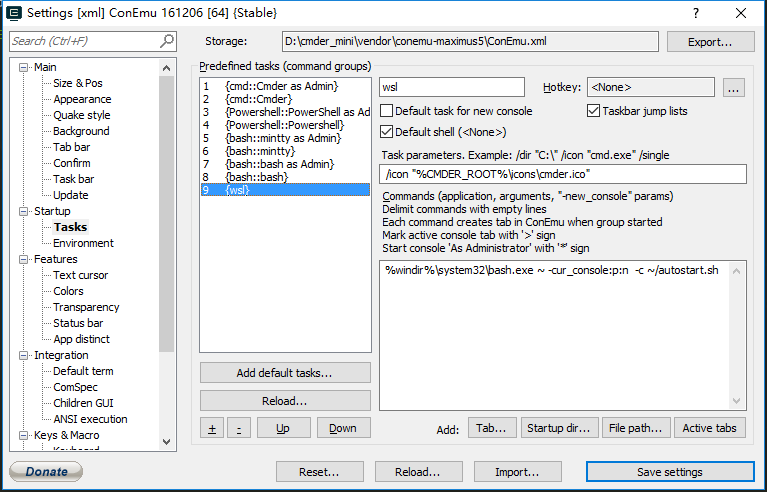Open the Appearance settings page
Viewport: 767px width, 492px height.
click(82, 99)
